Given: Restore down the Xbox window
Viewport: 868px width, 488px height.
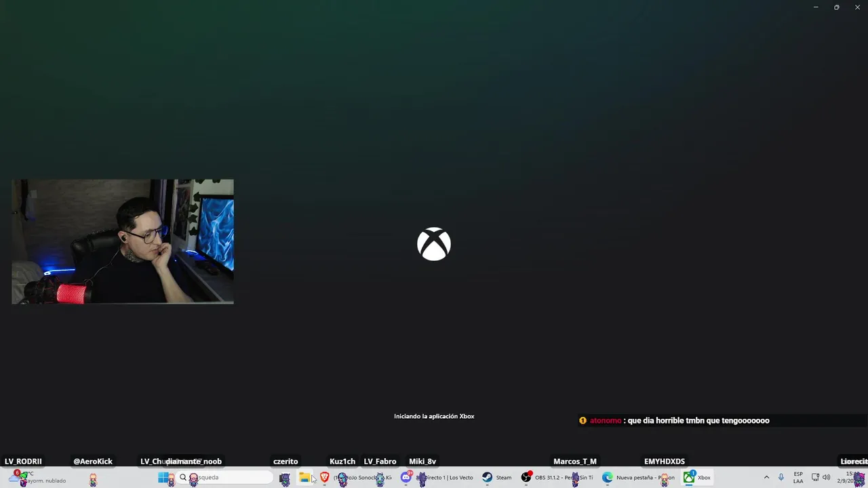Looking at the screenshot, I should click(837, 7).
